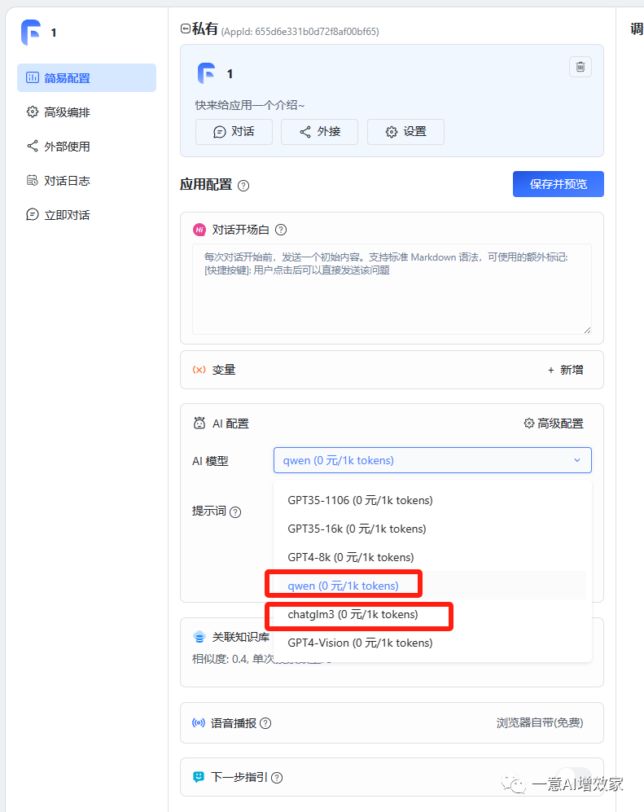Select qwen from the model list
The image size is (644, 812).
tap(432, 586)
